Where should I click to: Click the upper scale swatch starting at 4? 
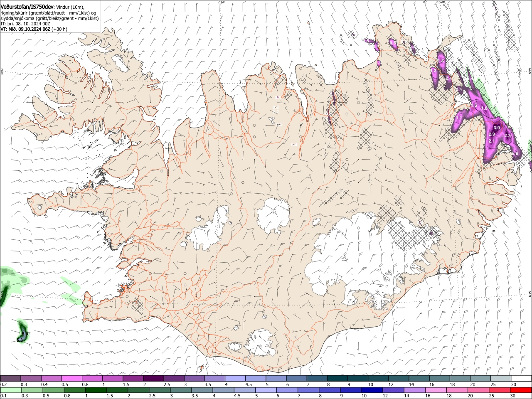[235, 379]
